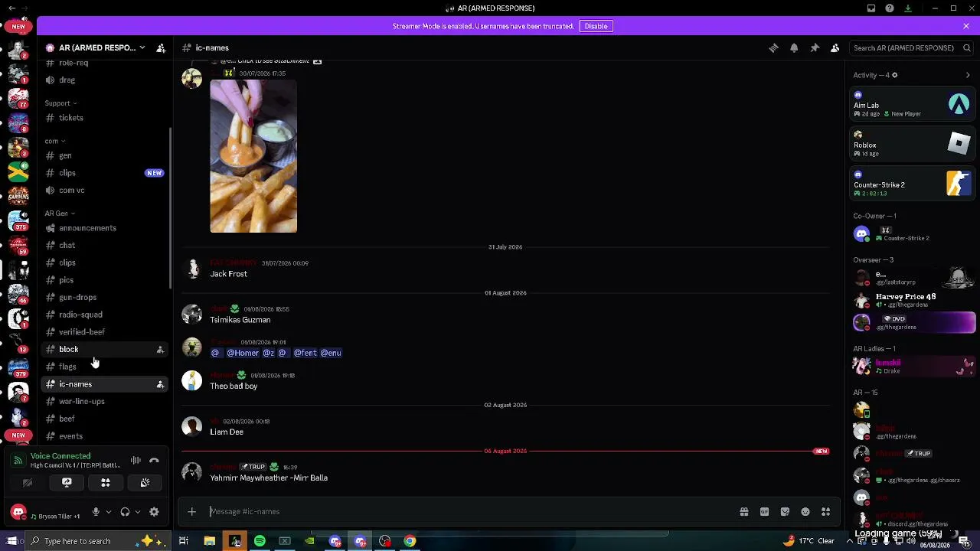This screenshot has height=551, width=980.
Task: Join the com vc voice channel
Action: click(104, 191)
